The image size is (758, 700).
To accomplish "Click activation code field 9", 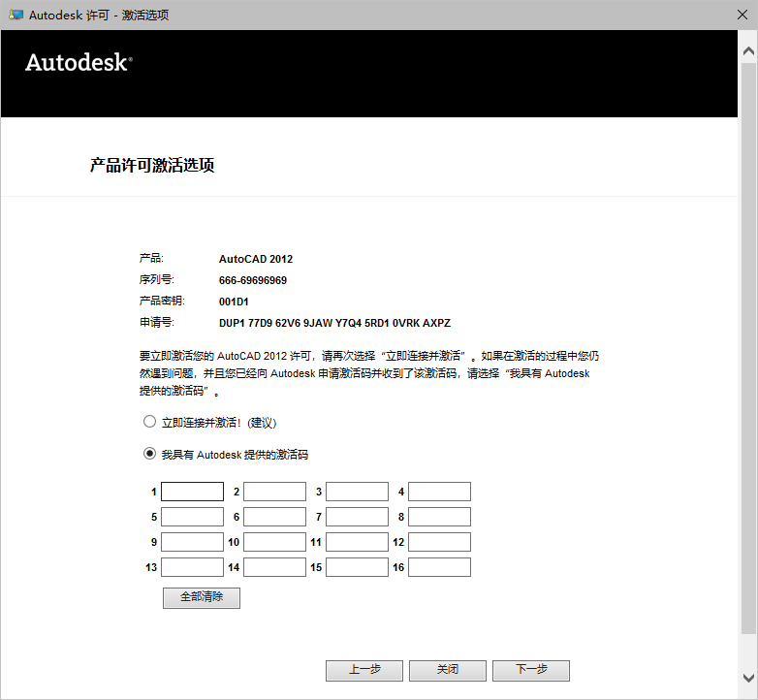I will pos(192,542).
